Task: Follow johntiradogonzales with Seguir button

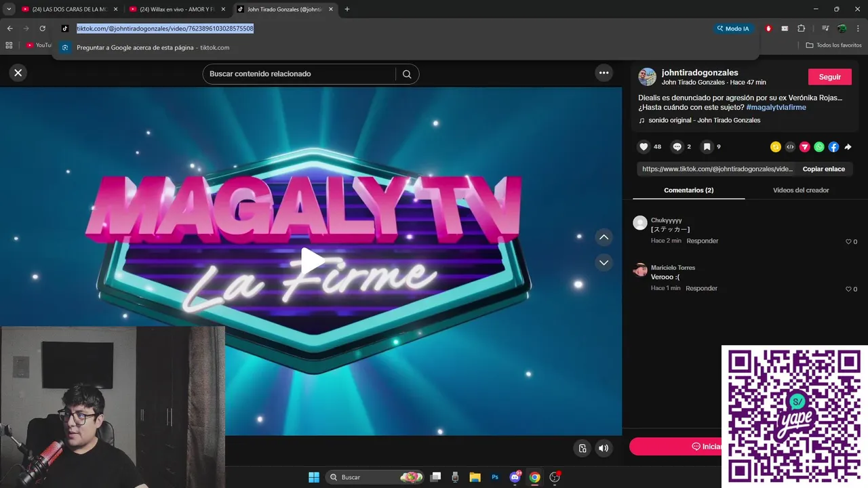Action: [x=829, y=77]
